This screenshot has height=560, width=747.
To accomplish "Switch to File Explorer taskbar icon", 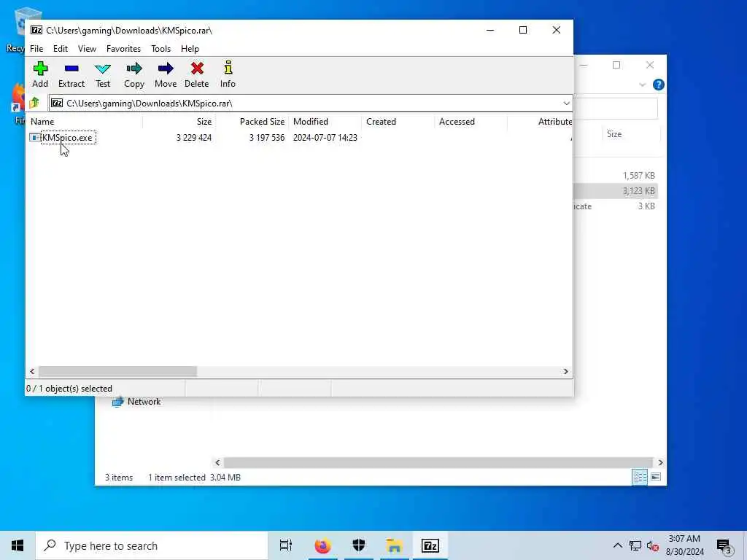I will tap(395, 545).
